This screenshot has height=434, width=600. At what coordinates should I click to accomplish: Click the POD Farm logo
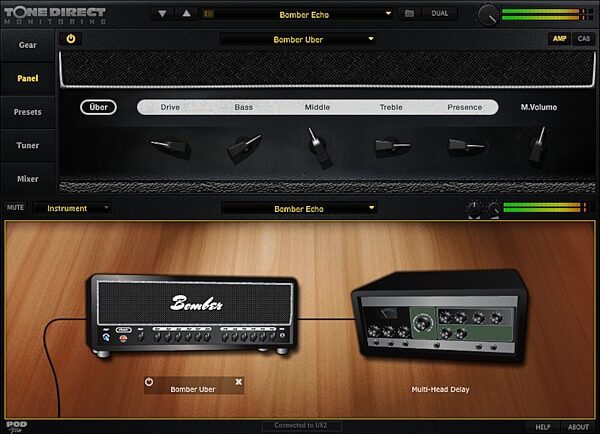click(x=16, y=427)
